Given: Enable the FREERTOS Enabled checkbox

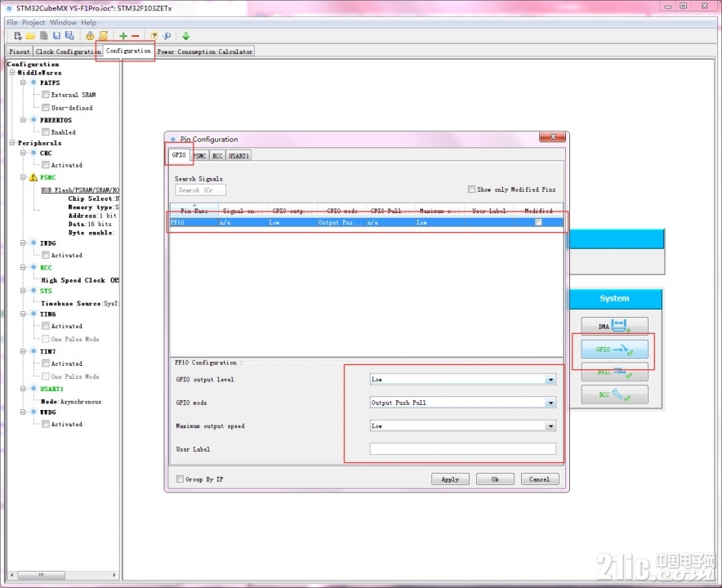Looking at the screenshot, I should tap(46, 132).
